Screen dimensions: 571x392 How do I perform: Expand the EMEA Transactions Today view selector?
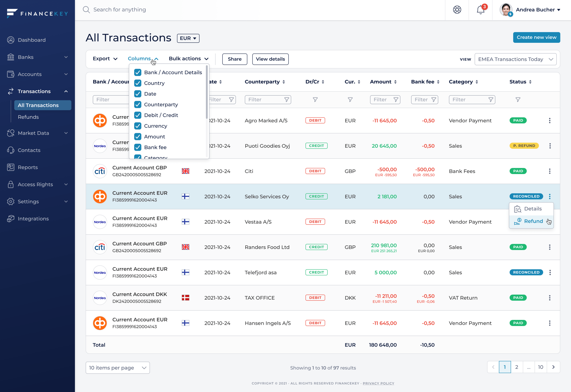(515, 59)
